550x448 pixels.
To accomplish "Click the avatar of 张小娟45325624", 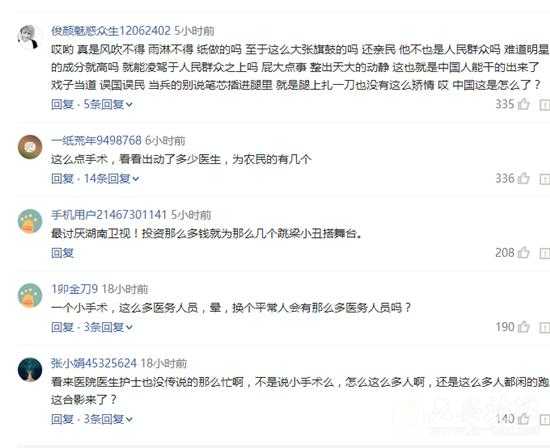I will click(30, 370).
